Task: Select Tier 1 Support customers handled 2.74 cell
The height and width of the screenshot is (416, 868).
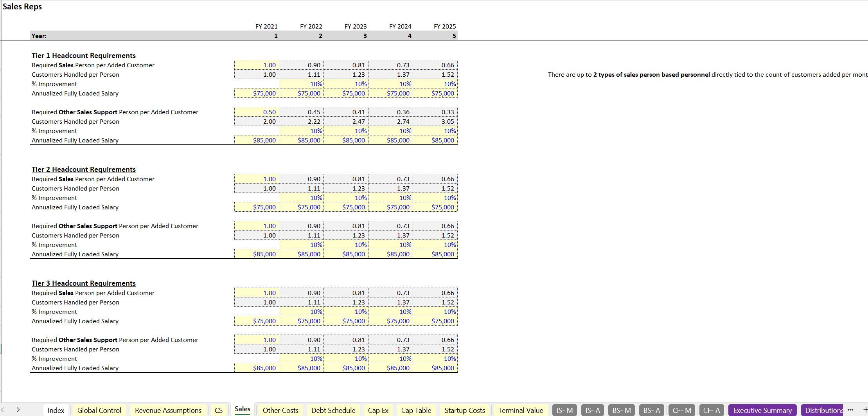Action: pos(390,121)
